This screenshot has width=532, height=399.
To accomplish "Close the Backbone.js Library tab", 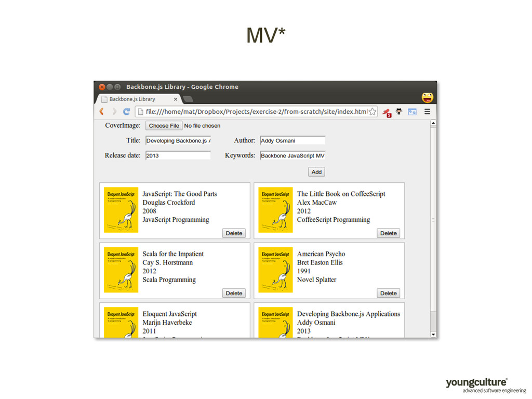I will (x=176, y=99).
